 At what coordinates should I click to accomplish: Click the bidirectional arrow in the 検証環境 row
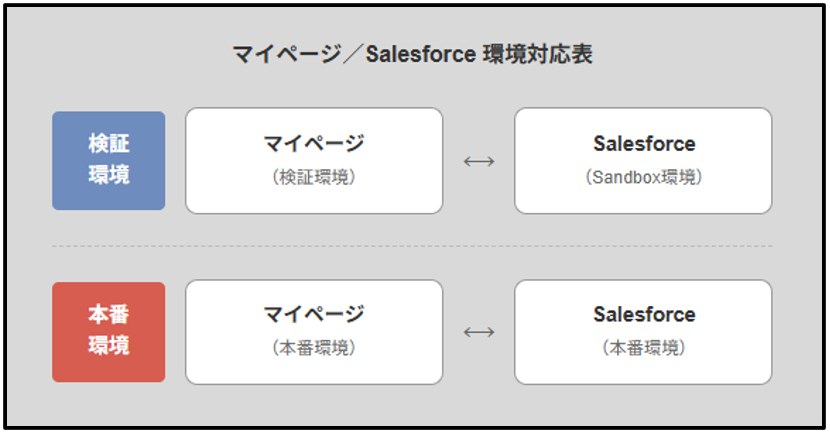click(479, 161)
